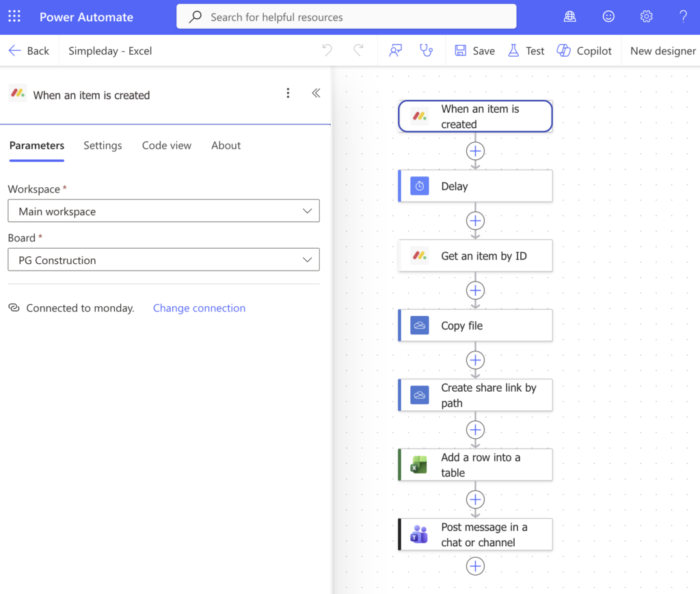
Task: Click the search magnifier icon
Action: (195, 17)
